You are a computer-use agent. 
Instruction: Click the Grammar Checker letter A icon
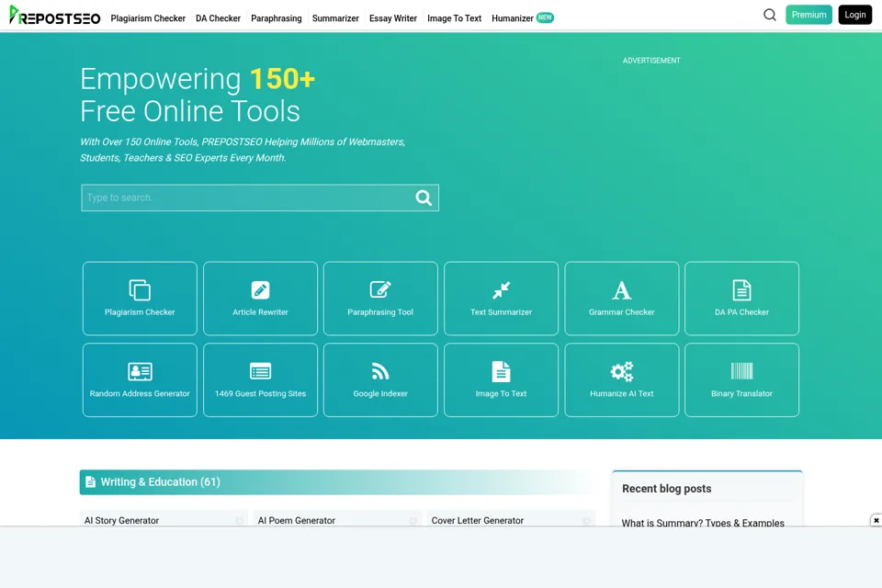point(622,289)
